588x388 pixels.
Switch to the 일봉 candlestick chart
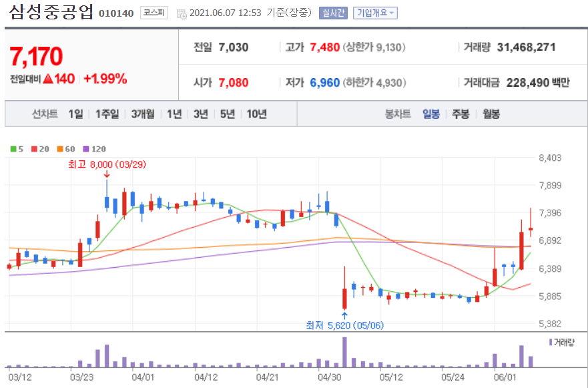[431, 114]
